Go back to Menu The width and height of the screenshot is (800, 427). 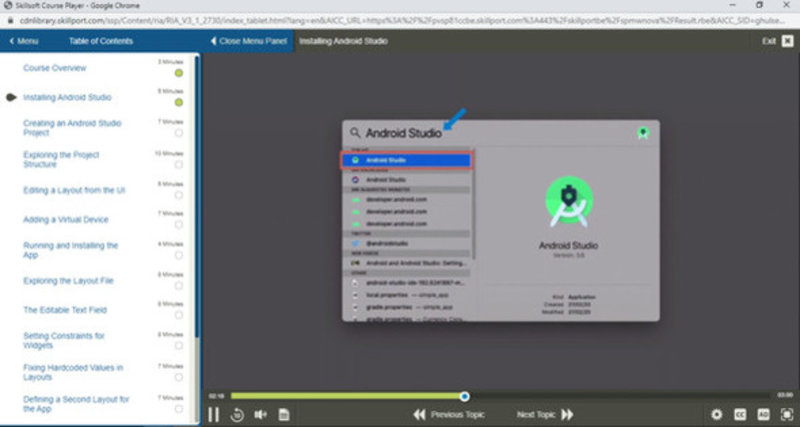click(23, 41)
